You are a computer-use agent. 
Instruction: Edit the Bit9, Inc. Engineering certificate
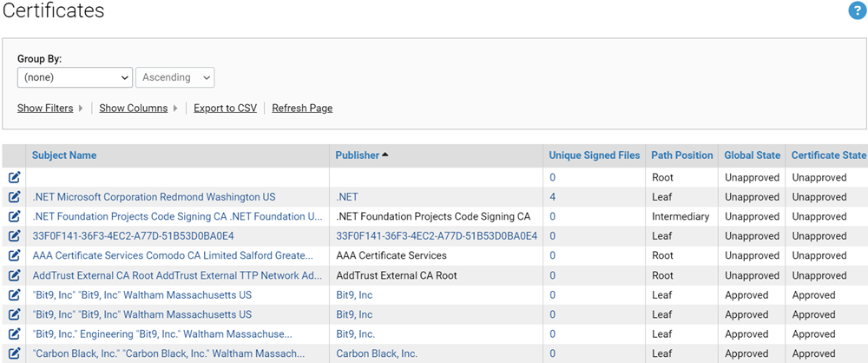pyautogui.click(x=15, y=334)
